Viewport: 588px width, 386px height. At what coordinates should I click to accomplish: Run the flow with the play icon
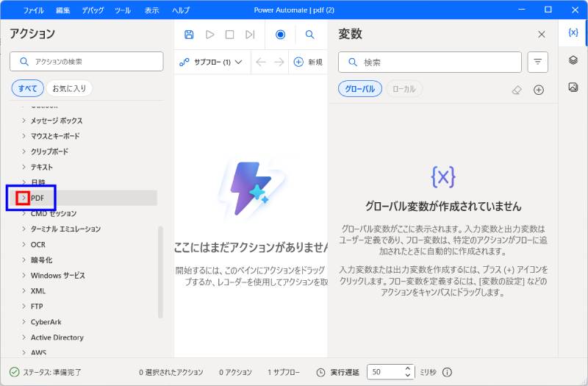click(209, 35)
